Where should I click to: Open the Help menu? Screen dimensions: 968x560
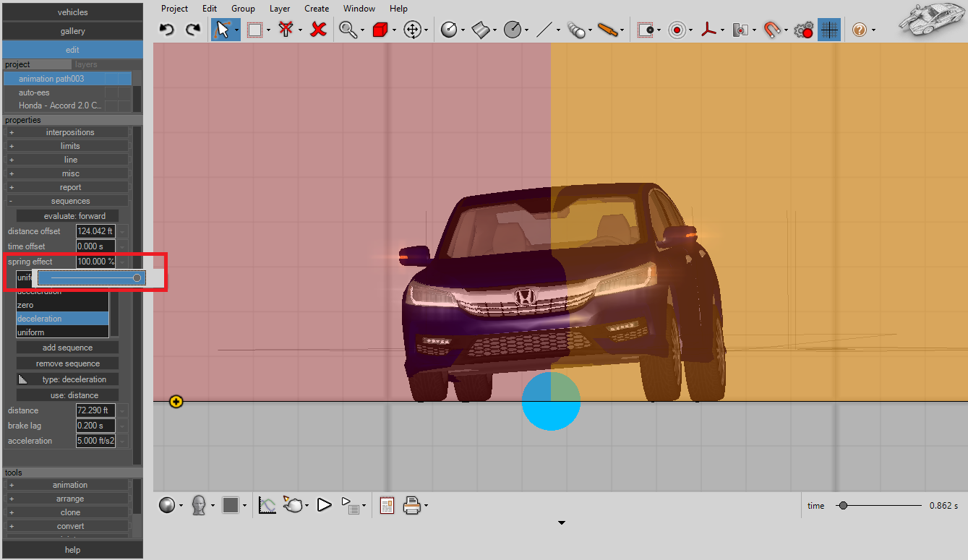(x=398, y=9)
